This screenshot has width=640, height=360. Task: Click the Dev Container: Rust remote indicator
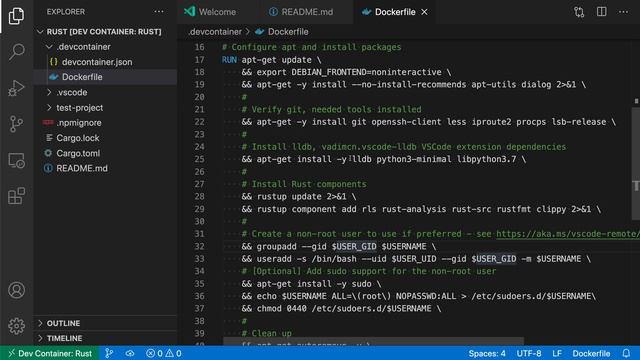(49, 353)
